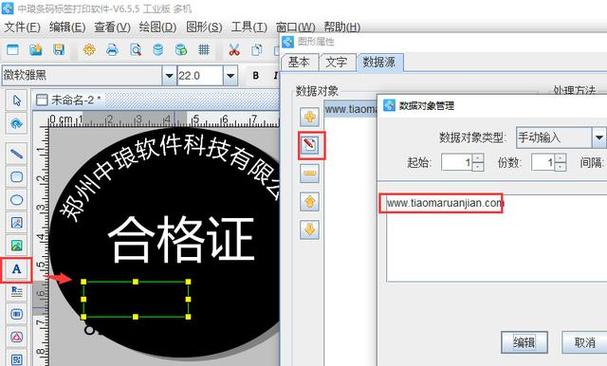Switch to the 数据源 tab
The image size is (607, 366).
click(379, 62)
